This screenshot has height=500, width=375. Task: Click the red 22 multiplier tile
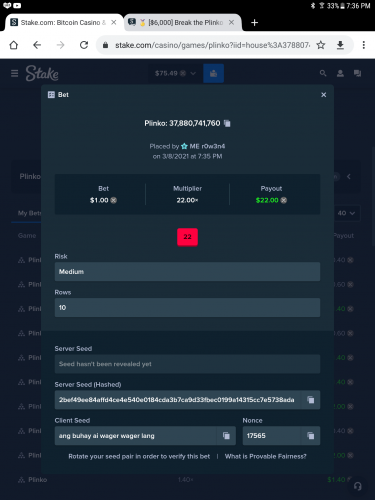(187, 237)
